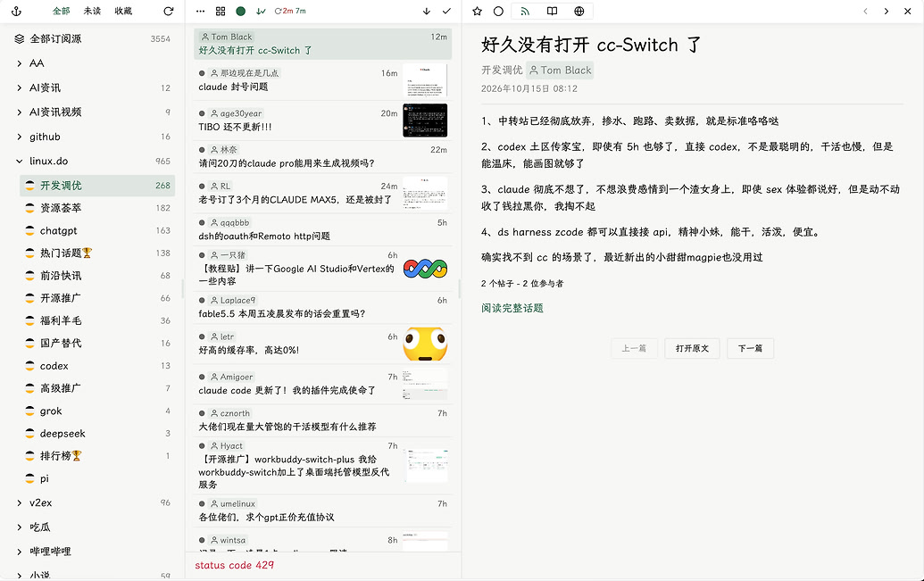Toggle read status with the circle icon
Image resolution: width=924 pixels, height=581 pixels.
pyautogui.click(x=498, y=12)
